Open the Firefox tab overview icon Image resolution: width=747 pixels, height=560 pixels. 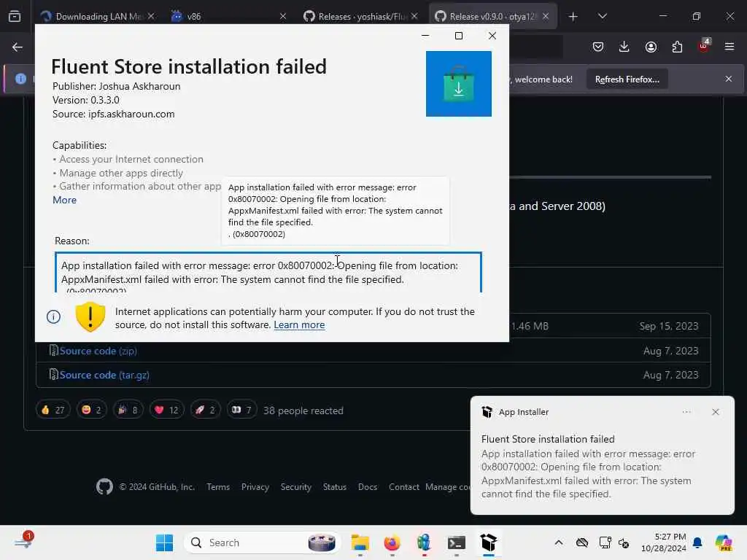tap(15, 16)
